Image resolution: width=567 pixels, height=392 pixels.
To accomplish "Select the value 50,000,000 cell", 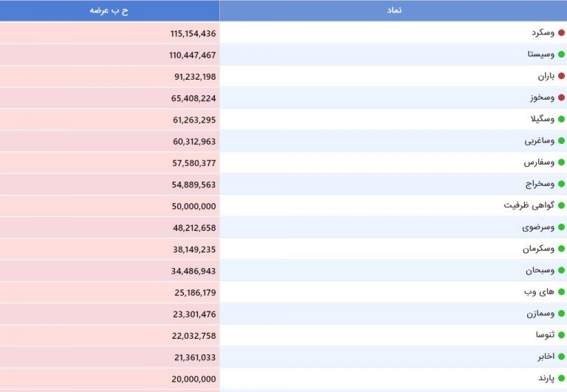I will 109,206.
